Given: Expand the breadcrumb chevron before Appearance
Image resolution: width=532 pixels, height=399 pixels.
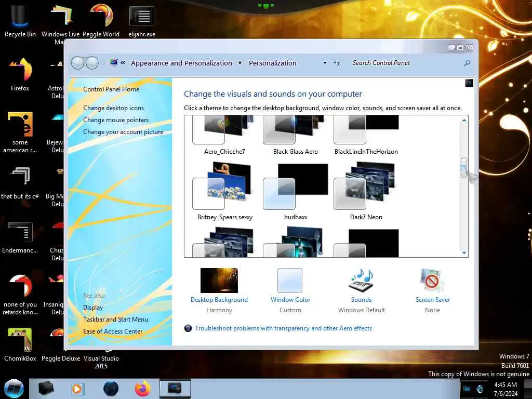Looking at the screenshot, I should 123,63.
